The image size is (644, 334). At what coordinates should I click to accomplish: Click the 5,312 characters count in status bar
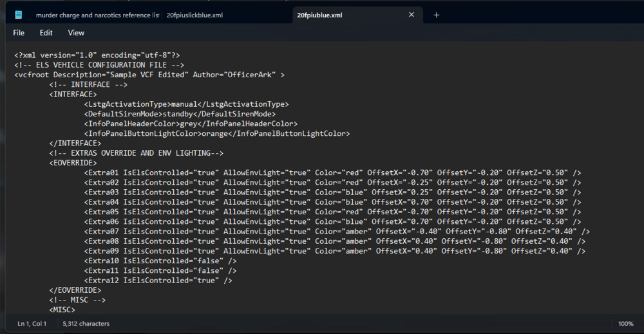86,324
